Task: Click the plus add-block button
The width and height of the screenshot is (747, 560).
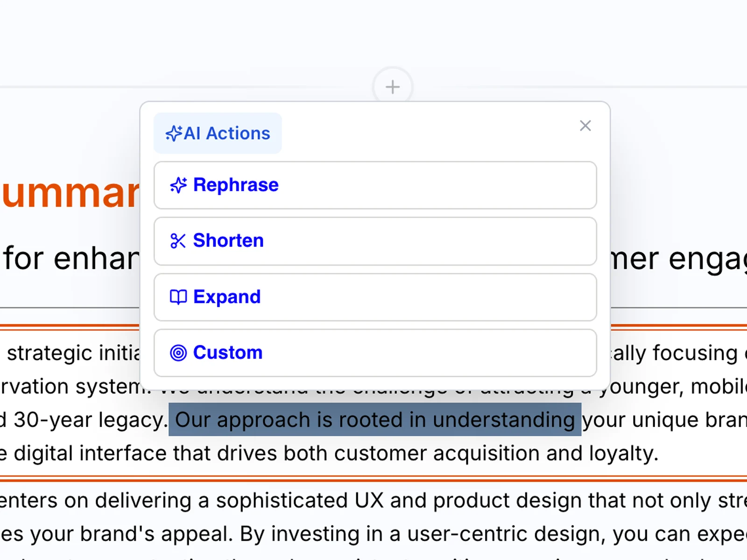Action: [x=393, y=87]
